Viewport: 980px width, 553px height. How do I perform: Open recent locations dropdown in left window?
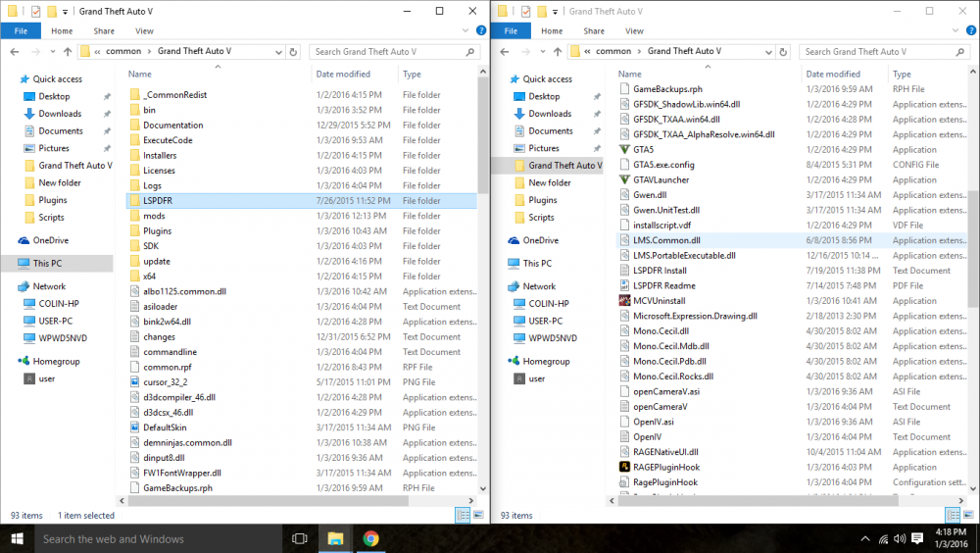pos(53,52)
